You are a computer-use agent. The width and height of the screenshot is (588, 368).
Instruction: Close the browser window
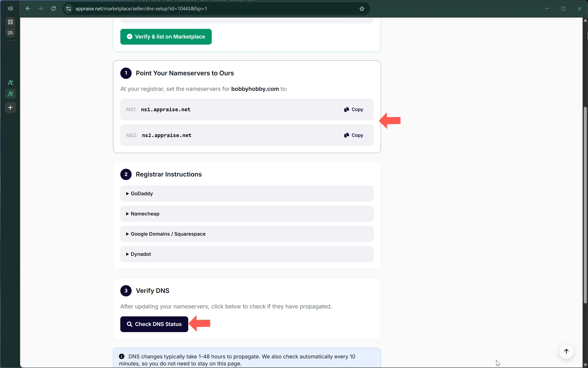[580, 9]
